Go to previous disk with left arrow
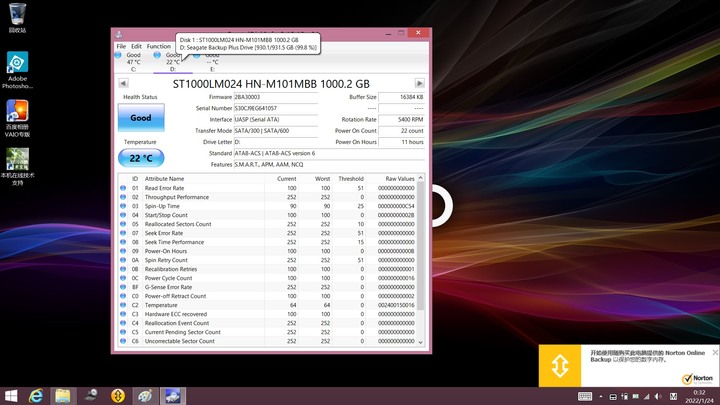The width and height of the screenshot is (720, 405). 123,83
